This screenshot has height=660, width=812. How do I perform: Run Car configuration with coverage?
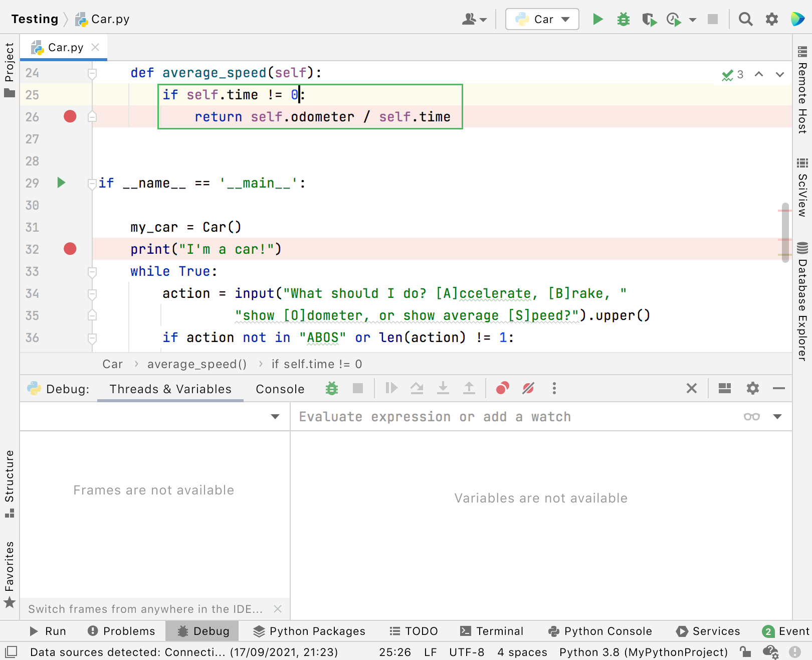coord(650,19)
